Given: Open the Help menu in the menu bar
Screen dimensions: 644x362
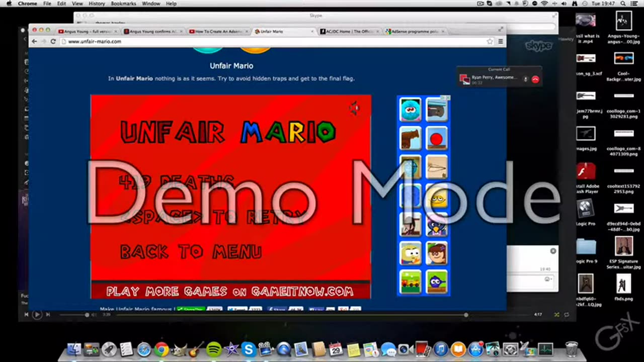Looking at the screenshot, I should click(171, 4).
